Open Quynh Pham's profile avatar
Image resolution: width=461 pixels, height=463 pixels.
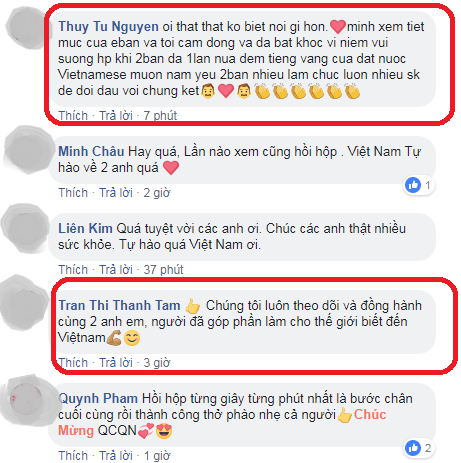[27, 400]
